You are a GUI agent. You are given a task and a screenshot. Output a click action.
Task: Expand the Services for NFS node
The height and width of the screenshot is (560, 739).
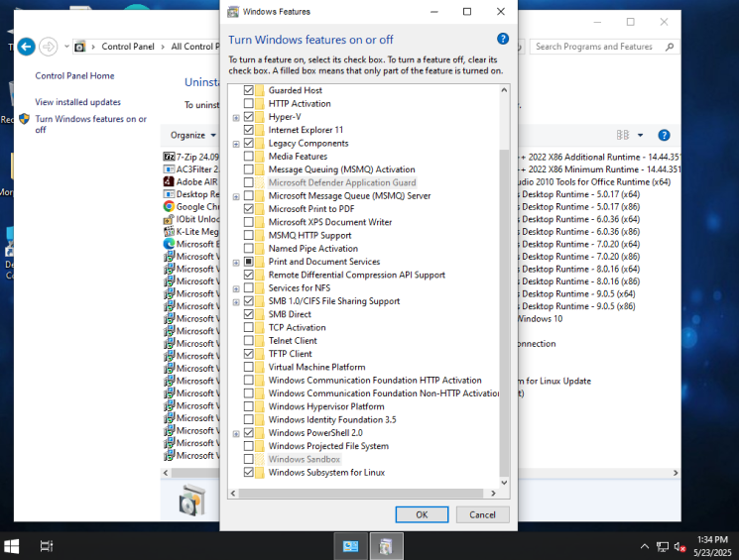[x=236, y=288]
